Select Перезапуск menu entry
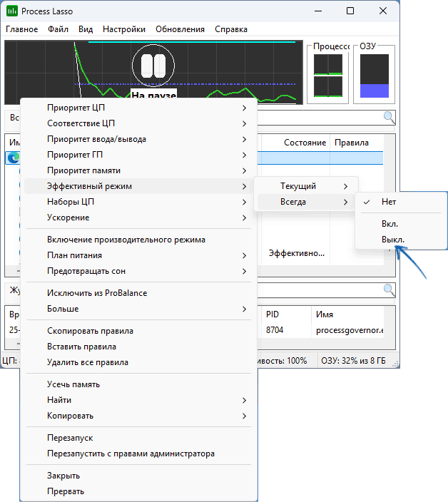 [x=138, y=438]
